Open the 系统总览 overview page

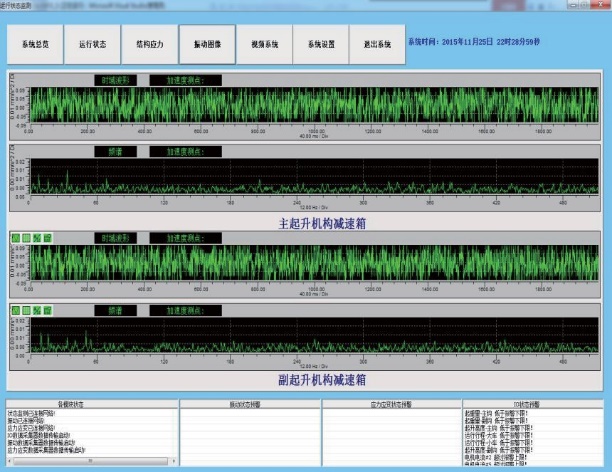(x=38, y=45)
